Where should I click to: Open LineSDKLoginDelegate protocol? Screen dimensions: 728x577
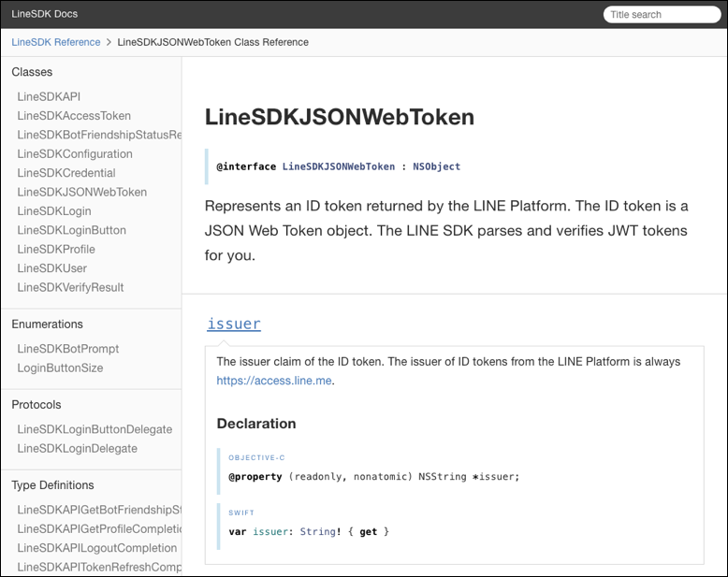point(78,448)
